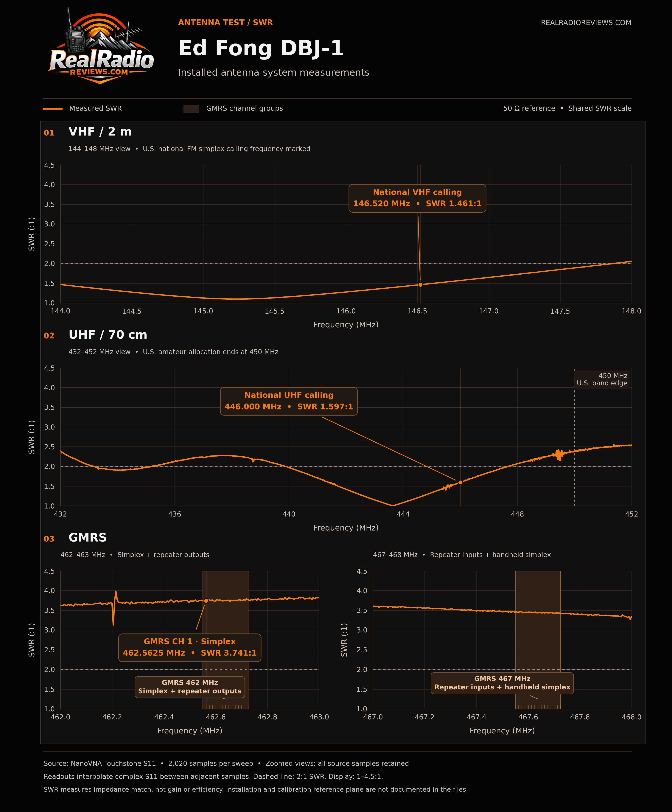
Task: Click the UHF chart Frequency (MHz) axis label
Action: point(346,528)
